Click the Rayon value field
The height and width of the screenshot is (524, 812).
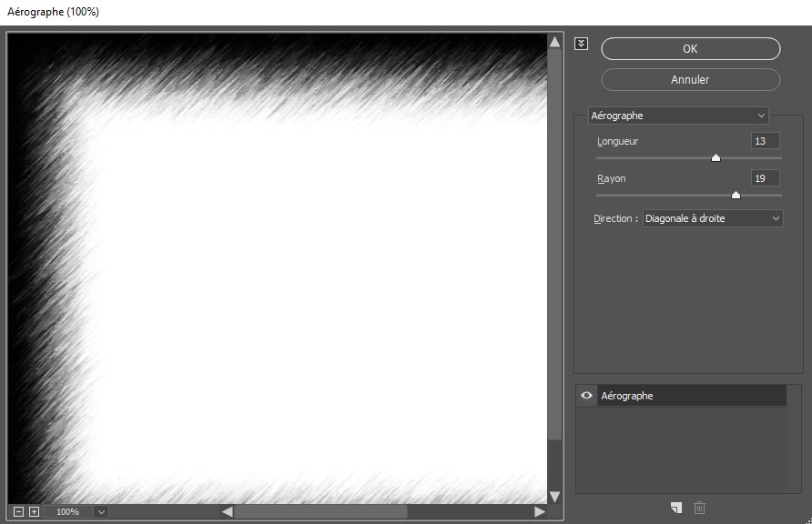[765, 178]
